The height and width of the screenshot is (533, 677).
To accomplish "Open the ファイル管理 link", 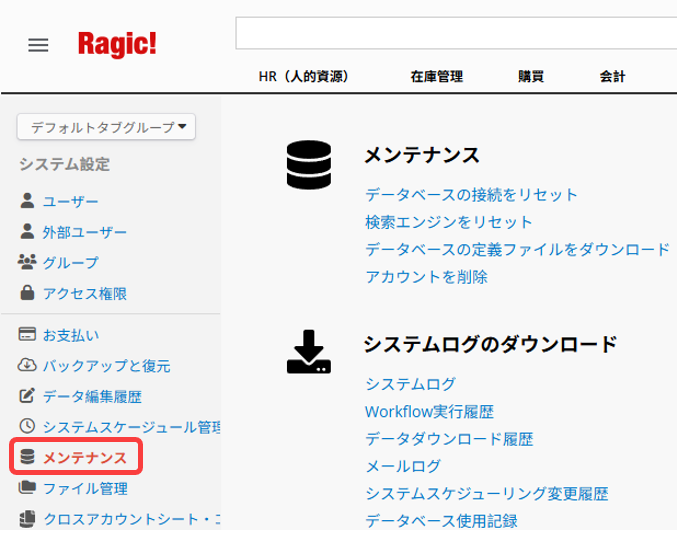I will pos(85,489).
